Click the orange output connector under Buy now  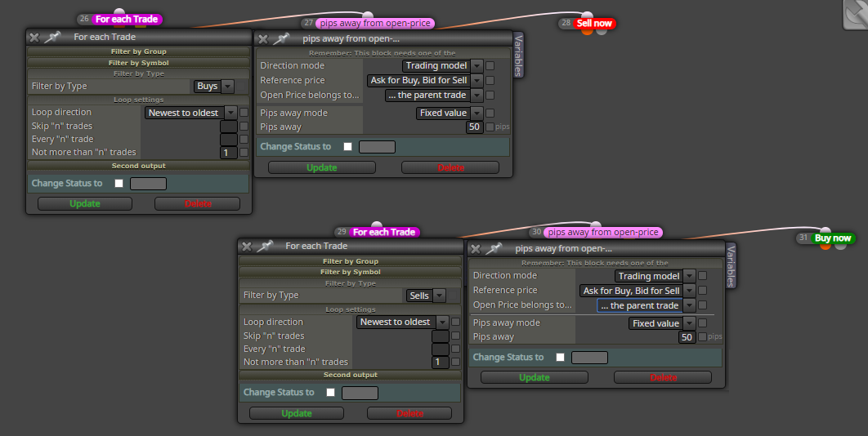pyautogui.click(x=825, y=246)
